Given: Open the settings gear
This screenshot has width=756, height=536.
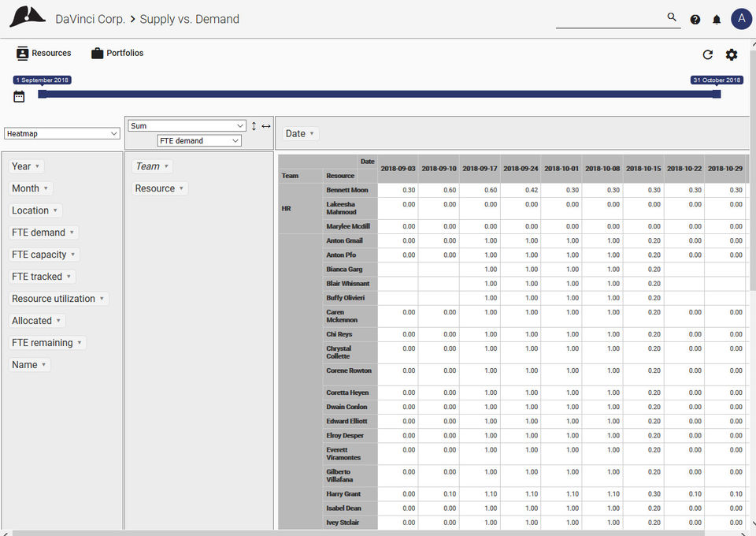Looking at the screenshot, I should [x=732, y=55].
